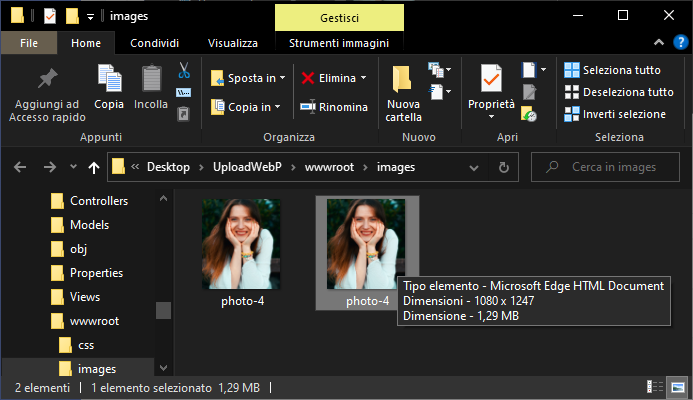
Task: Go up one folder level
Action: (x=94, y=167)
